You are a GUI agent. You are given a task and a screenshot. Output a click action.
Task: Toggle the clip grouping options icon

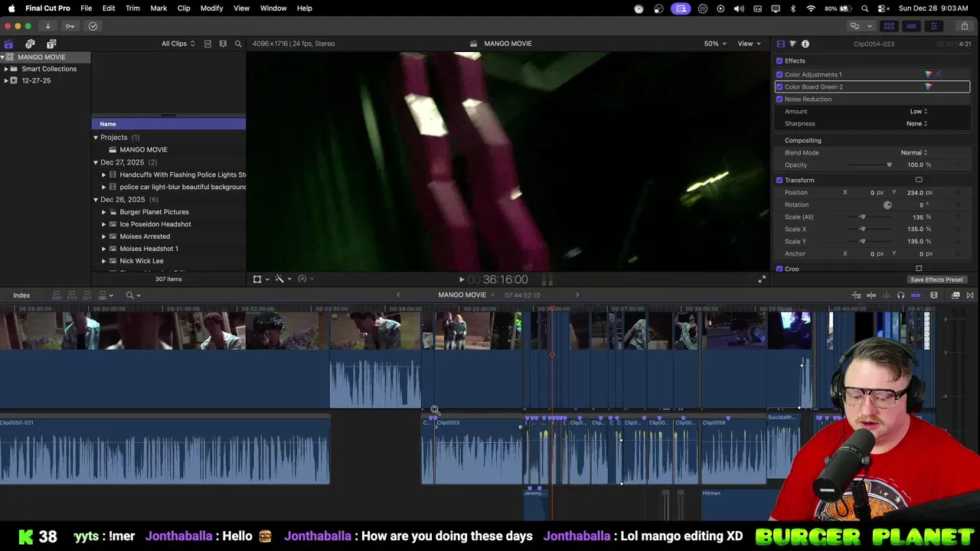pyautogui.click(x=207, y=44)
